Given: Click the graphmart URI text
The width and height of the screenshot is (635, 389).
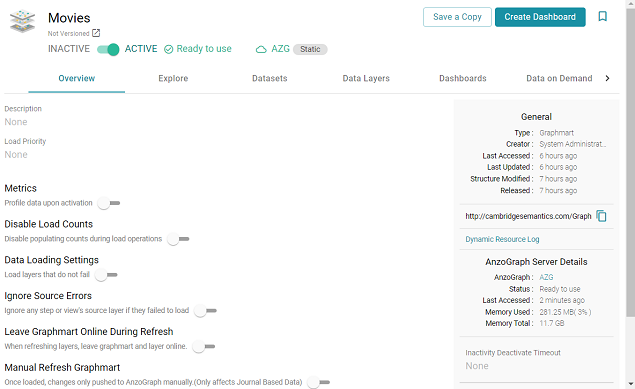Looking at the screenshot, I should pos(528,216).
